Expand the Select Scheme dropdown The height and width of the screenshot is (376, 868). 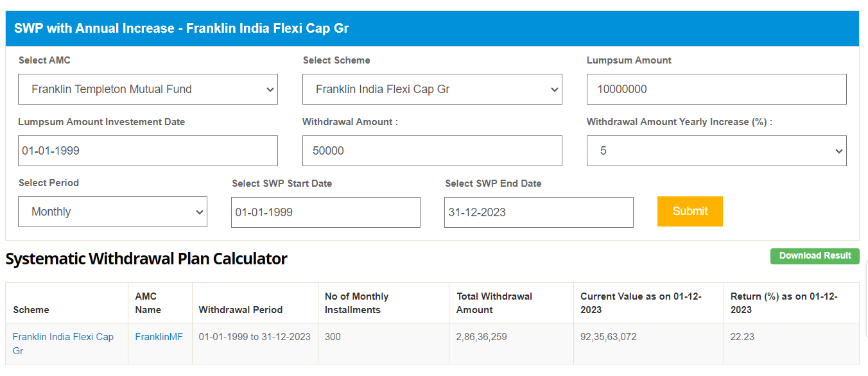pyautogui.click(x=432, y=89)
